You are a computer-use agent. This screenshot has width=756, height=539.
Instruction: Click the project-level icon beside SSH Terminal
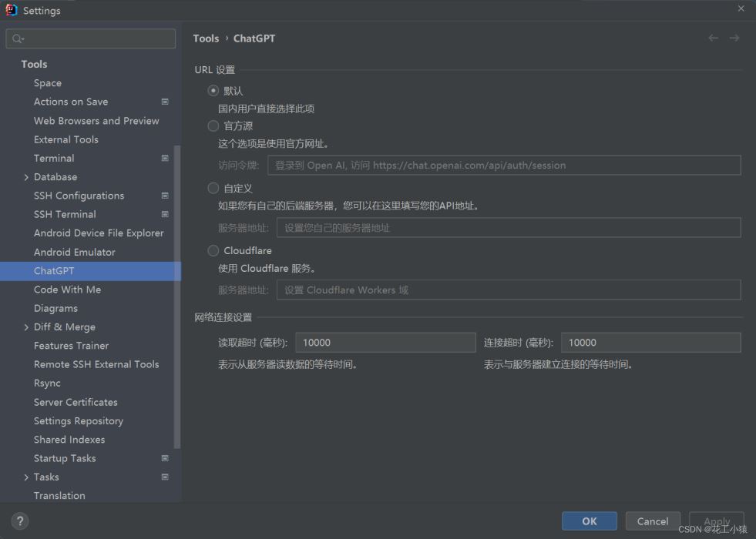(x=165, y=214)
